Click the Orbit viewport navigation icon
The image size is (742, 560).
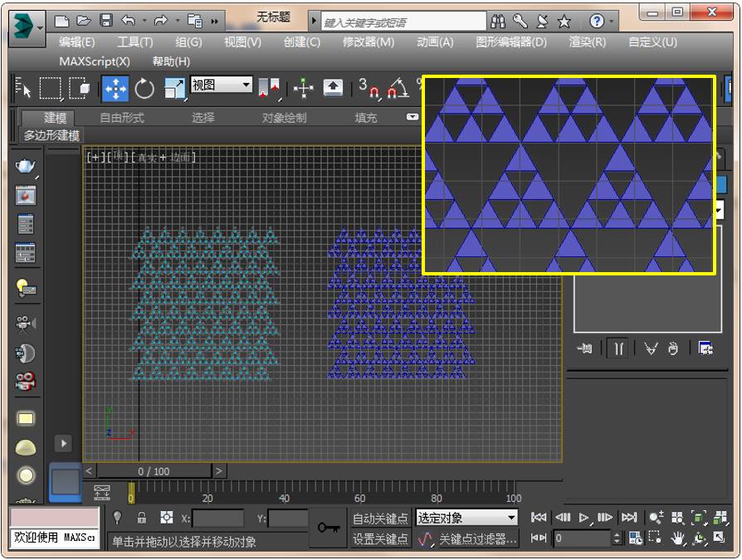pyautogui.click(x=699, y=538)
